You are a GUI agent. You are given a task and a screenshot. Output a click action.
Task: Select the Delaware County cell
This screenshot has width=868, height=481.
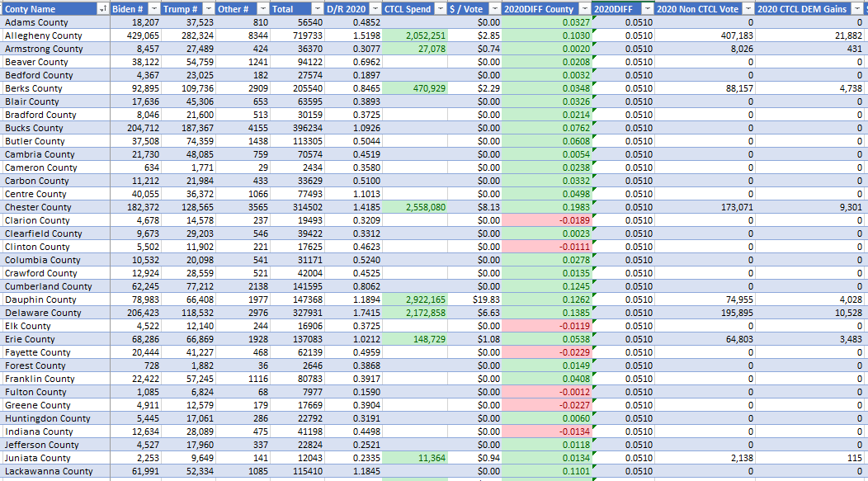[54, 313]
